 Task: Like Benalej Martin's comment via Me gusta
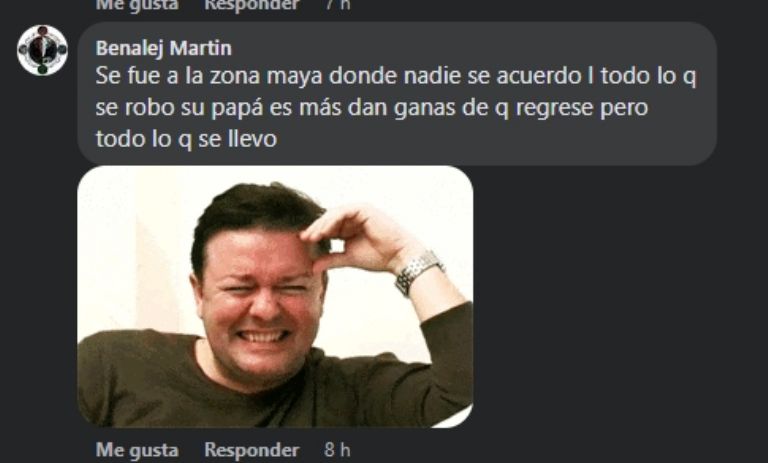tap(137, 450)
